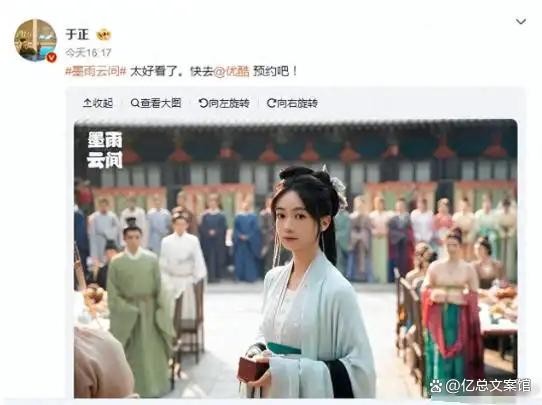Click the magnifier icon beside 查看大图
This screenshot has height=405, width=542.
(135, 103)
